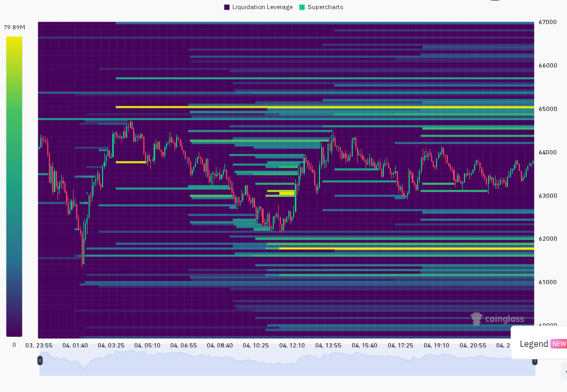This screenshot has height=392, width=567.
Task: Click the left range slider handle
Action: (x=40, y=360)
